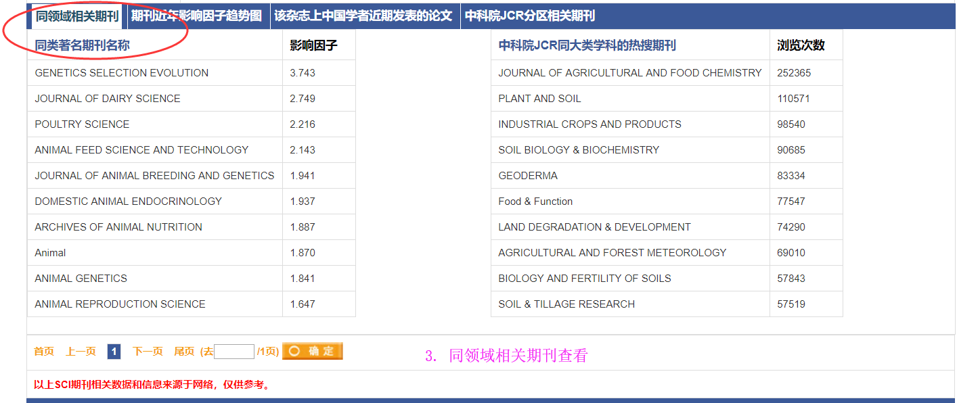
Task: Select impact factor value 3.743
Action: coord(303,73)
